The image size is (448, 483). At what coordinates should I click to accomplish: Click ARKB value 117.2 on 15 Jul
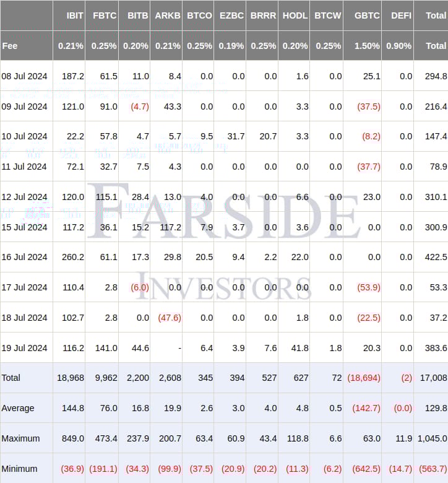[171, 227]
